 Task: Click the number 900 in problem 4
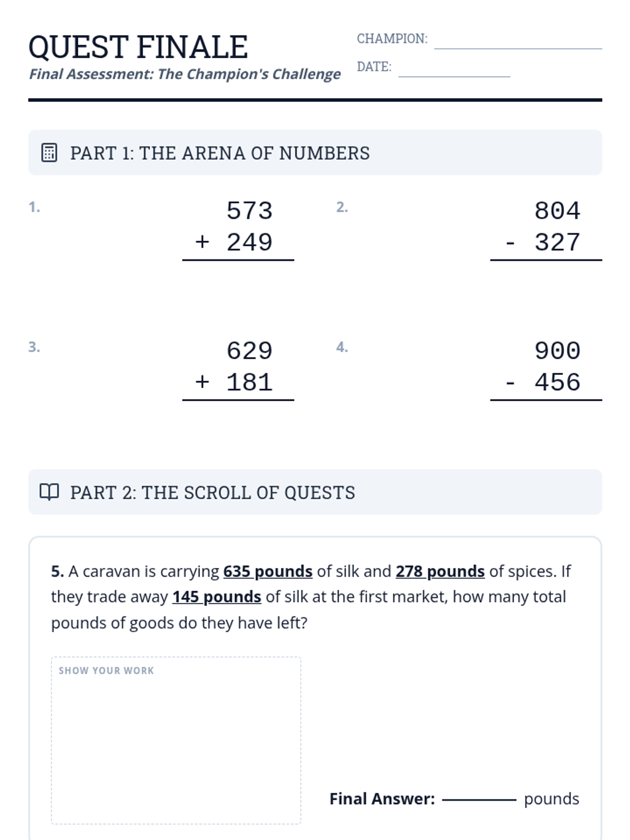click(x=557, y=351)
